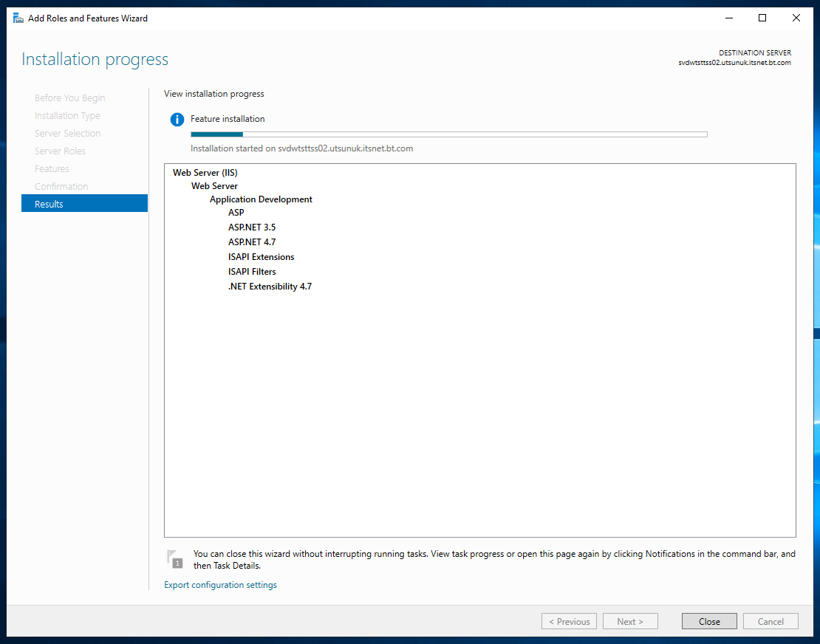820x644 pixels.
Task: Click the Feature installation label
Action: pos(228,119)
